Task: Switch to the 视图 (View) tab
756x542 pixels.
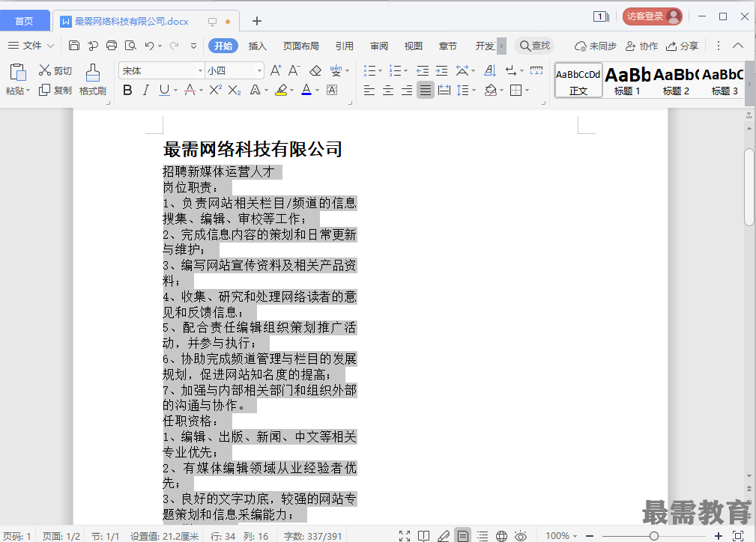Action: coord(413,46)
